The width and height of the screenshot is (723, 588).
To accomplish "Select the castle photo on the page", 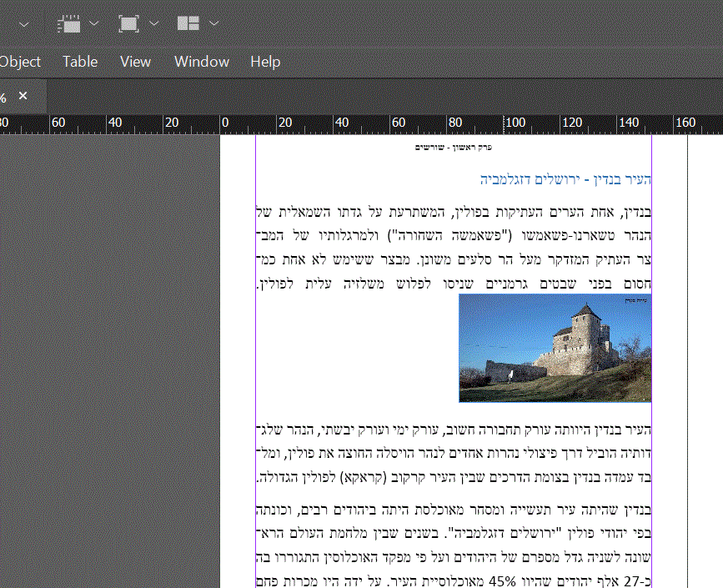I will (x=555, y=348).
